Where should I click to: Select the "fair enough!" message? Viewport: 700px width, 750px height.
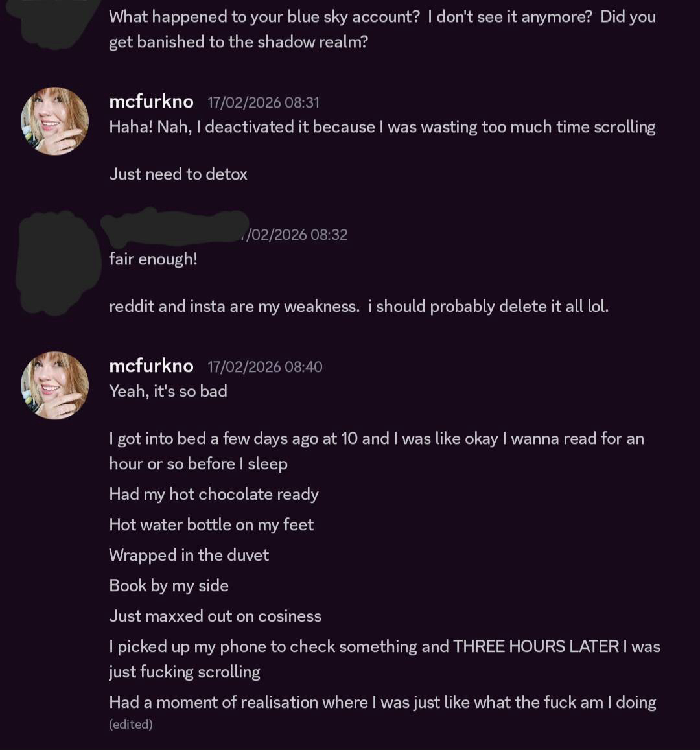153,259
